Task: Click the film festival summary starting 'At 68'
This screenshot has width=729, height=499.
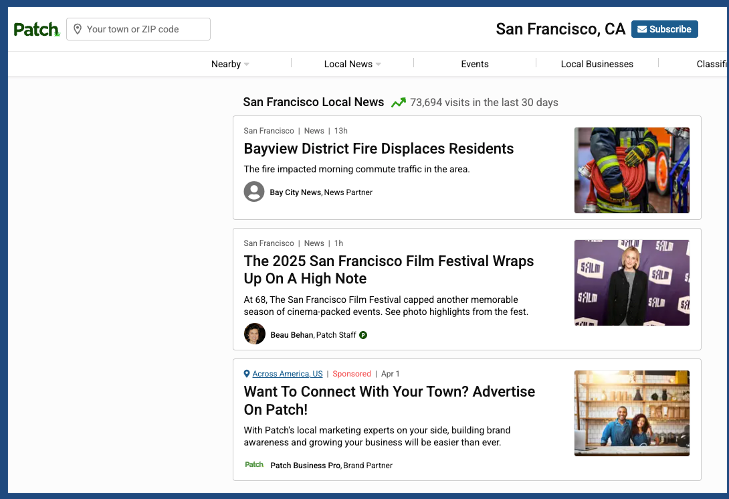Action: point(386,306)
